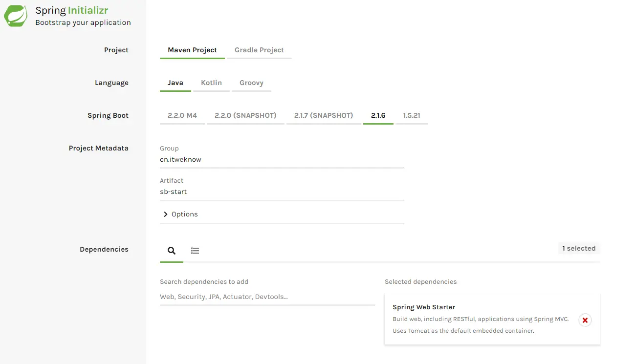
Task: Select Spring Boot 2.2.0 M4
Action: 182,115
